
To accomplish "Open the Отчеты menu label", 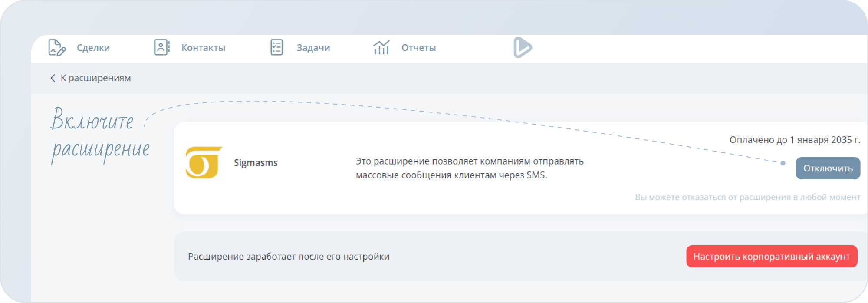I will pos(418,48).
